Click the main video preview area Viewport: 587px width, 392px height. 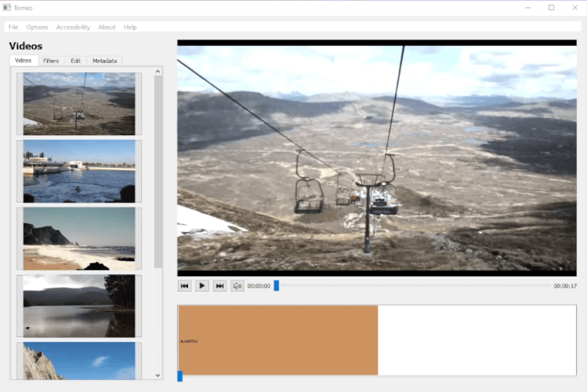tap(377, 158)
